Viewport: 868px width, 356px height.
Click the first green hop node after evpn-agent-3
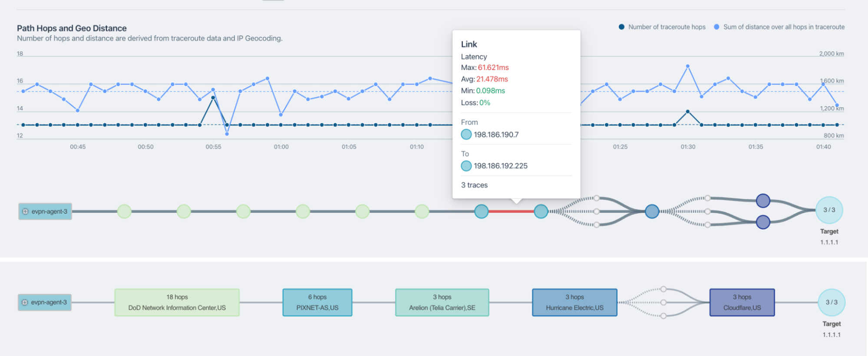pos(124,211)
